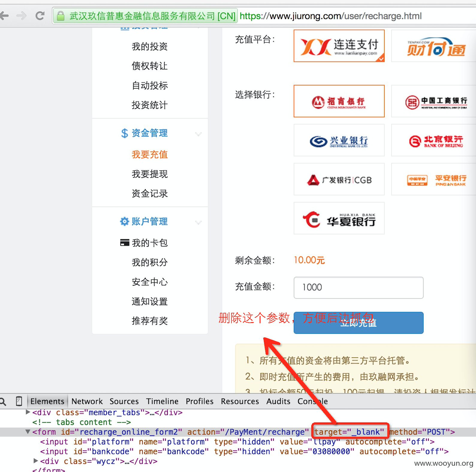Choose China Merchants Bank (招商银行)
The image size is (476, 472).
339,101
